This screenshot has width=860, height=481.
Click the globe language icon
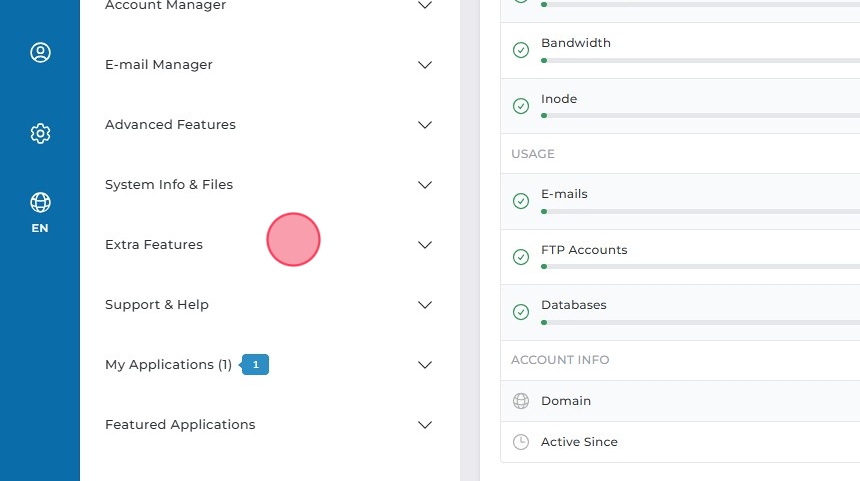click(x=40, y=203)
